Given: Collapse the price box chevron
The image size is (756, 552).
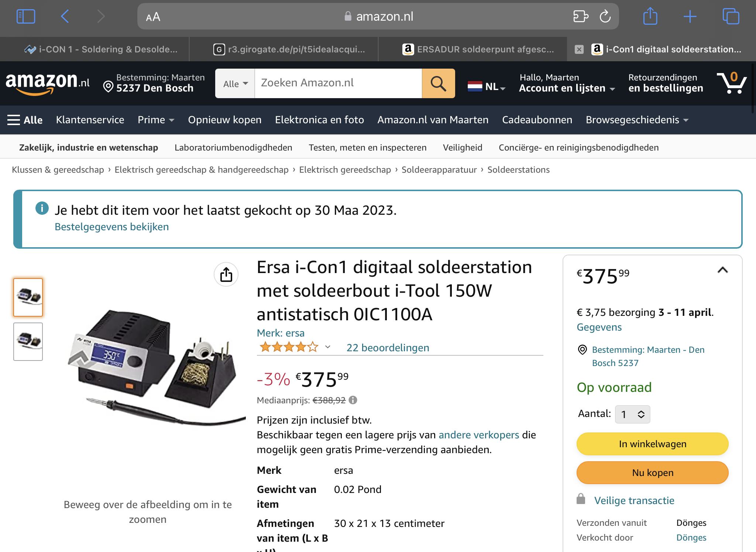Looking at the screenshot, I should tap(722, 270).
